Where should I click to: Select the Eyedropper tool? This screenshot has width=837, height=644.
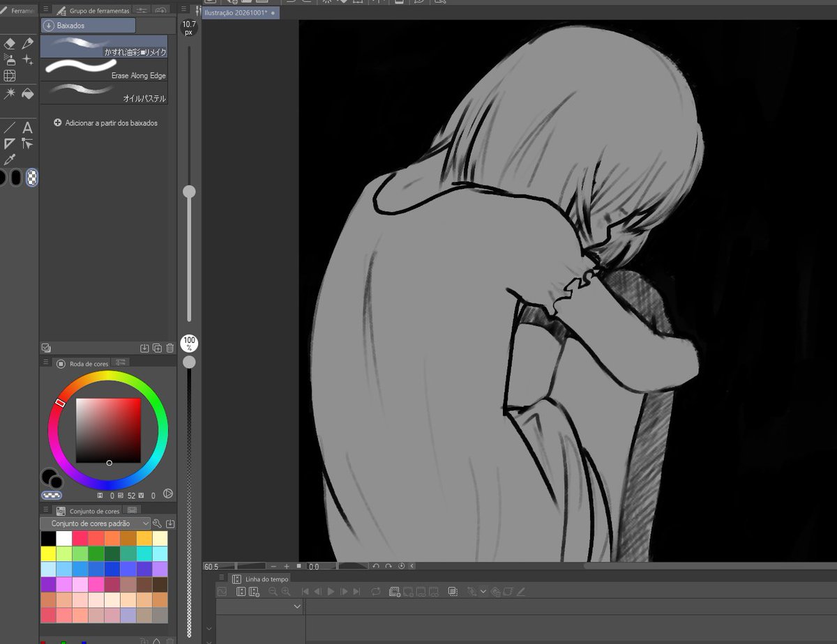click(x=9, y=160)
